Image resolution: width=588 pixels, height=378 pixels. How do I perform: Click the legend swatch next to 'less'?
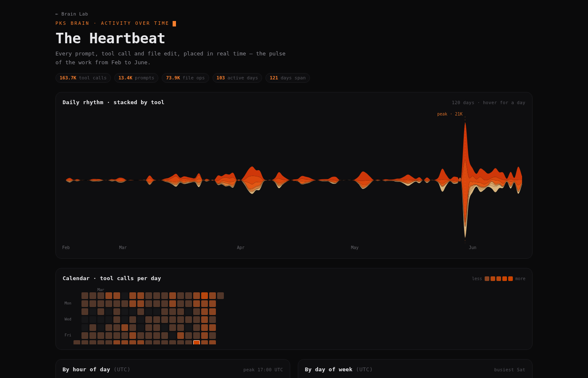tap(487, 278)
